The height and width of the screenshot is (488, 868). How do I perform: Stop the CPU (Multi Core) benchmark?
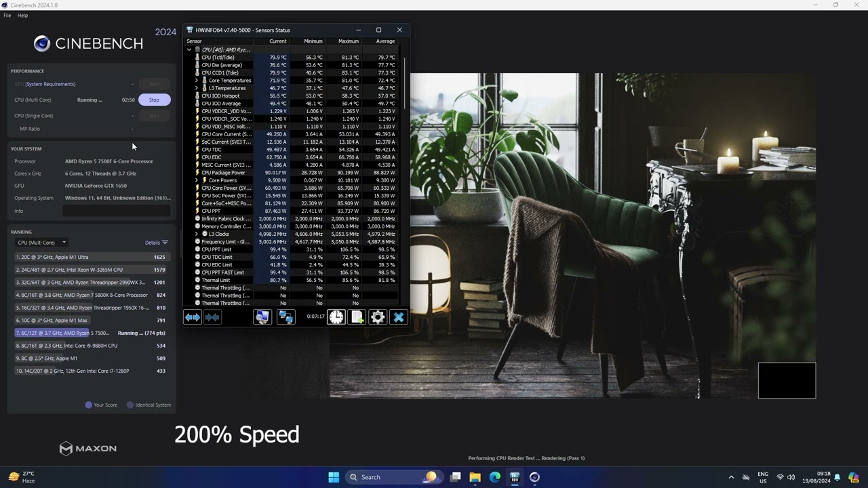coord(154,100)
